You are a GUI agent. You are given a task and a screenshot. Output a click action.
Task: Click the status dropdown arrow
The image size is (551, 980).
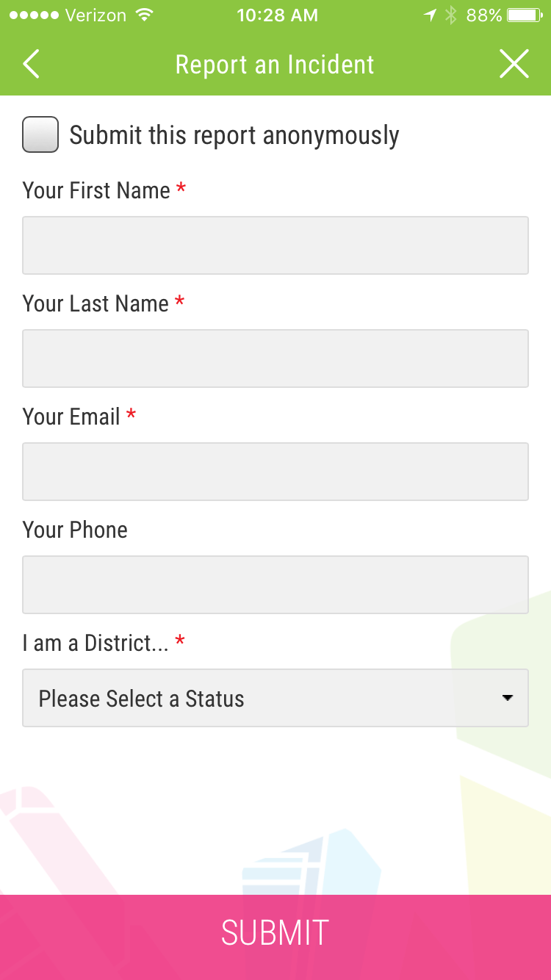click(x=507, y=698)
